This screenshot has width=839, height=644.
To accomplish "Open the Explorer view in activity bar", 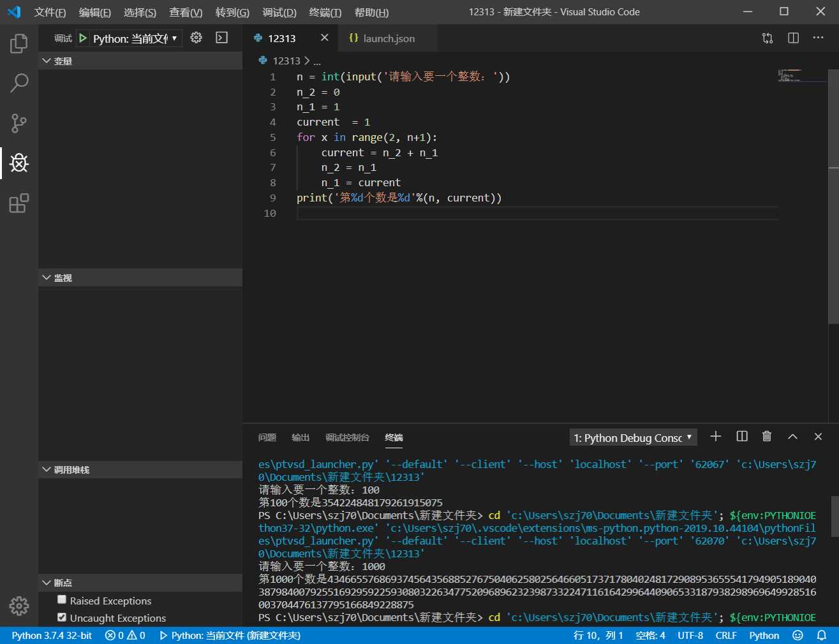I will (x=19, y=43).
